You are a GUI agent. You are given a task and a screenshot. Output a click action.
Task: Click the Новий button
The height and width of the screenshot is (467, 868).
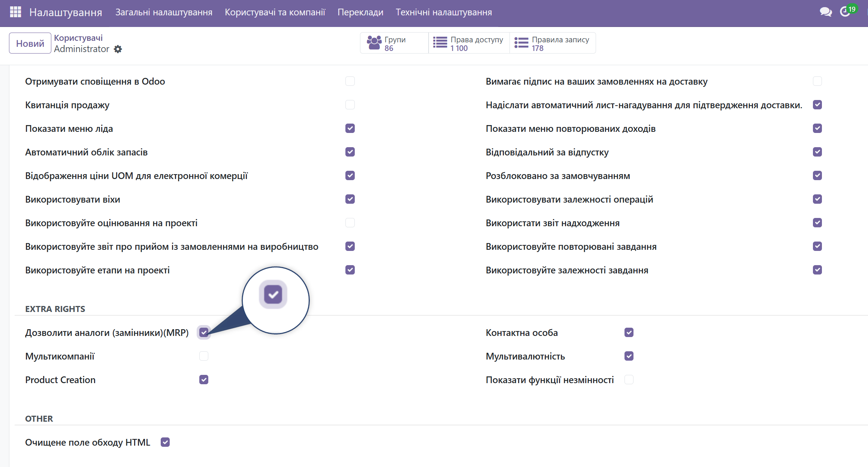point(30,43)
